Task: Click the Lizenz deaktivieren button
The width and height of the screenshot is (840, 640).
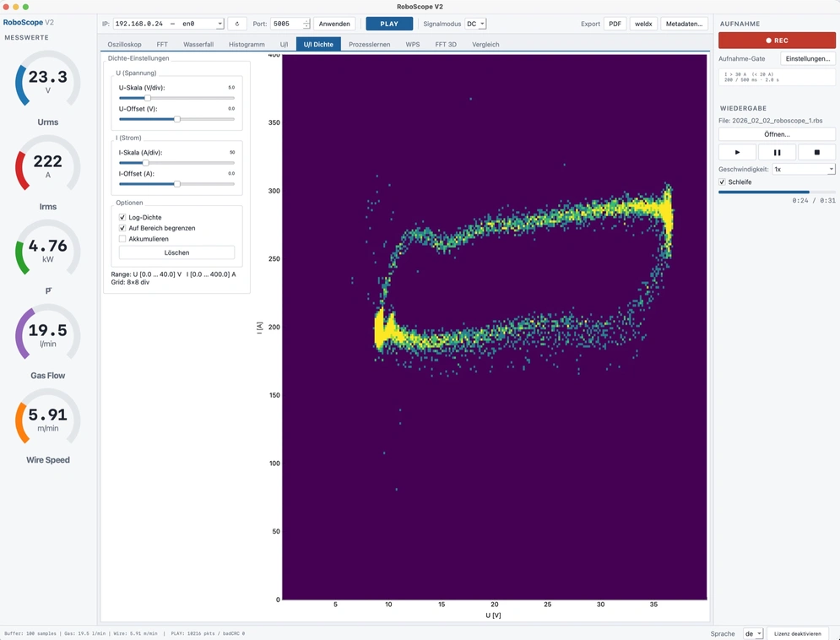Action: 797,633
